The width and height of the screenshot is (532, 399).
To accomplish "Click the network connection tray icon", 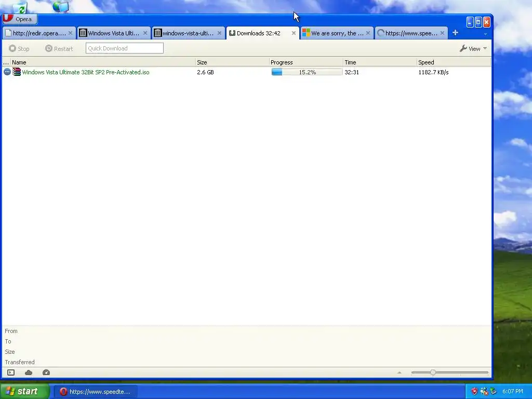I will (x=493, y=392).
